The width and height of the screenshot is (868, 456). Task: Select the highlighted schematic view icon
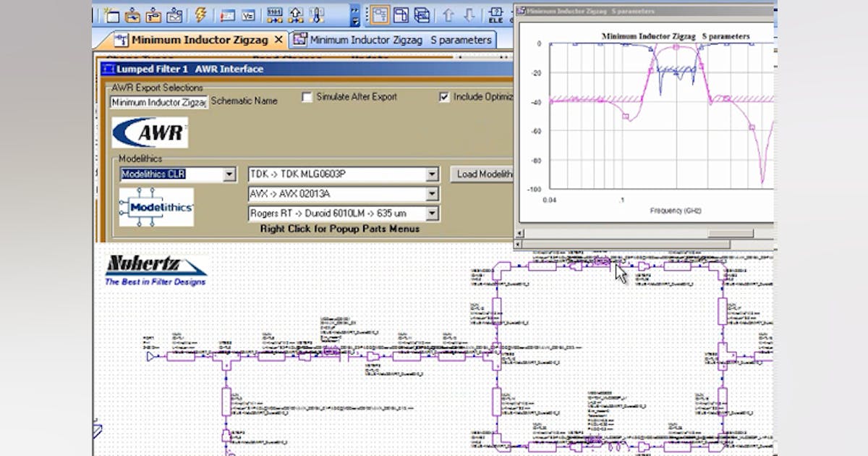pyautogui.click(x=380, y=13)
